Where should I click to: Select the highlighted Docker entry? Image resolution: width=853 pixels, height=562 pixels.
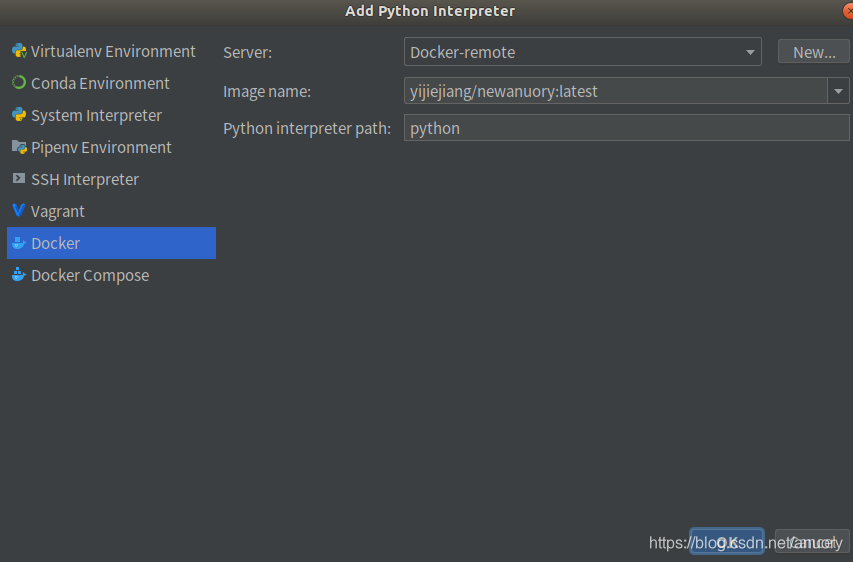tap(112, 243)
